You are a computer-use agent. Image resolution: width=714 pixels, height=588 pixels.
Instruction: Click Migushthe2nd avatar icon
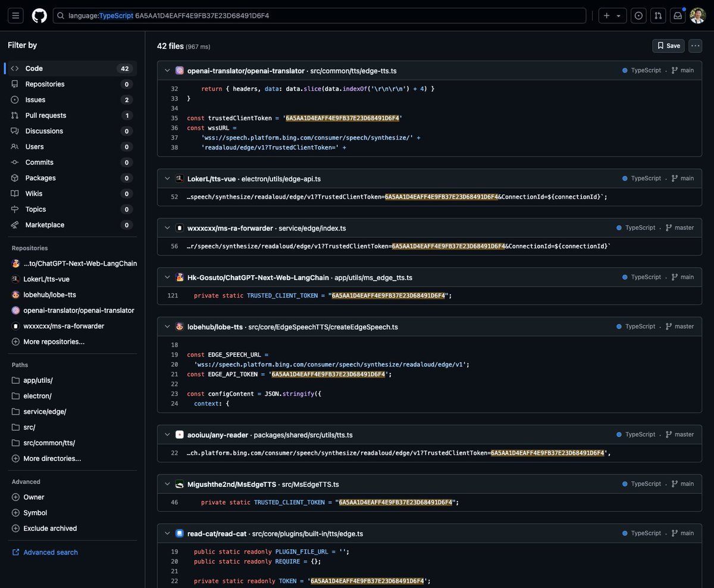180,484
